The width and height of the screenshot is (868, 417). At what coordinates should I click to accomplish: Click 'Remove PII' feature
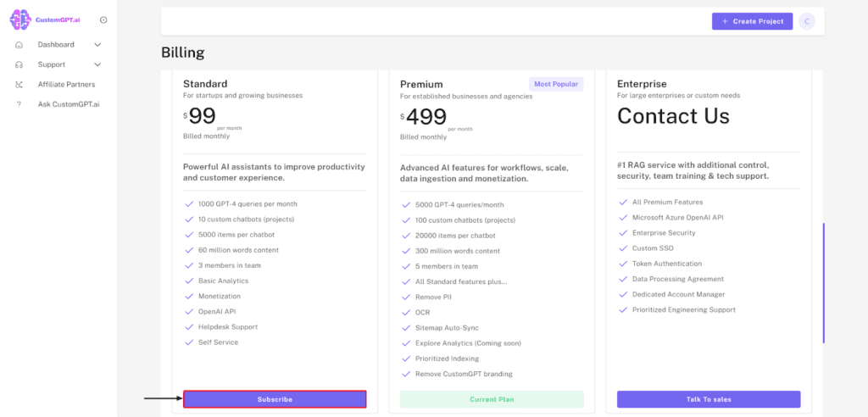[x=433, y=297]
